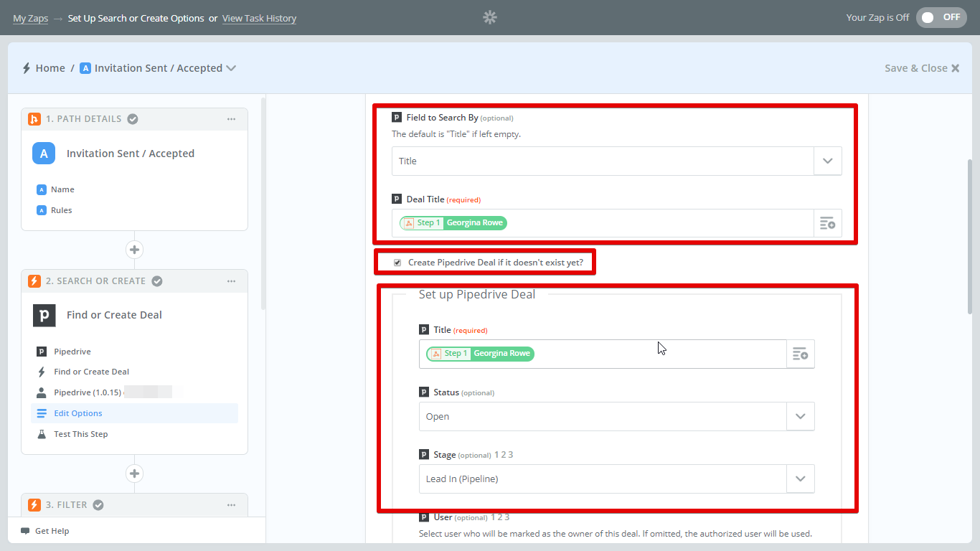The width and height of the screenshot is (980, 551).
Task: Click the 1 2 3 hint next to Stage
Action: click(x=504, y=455)
